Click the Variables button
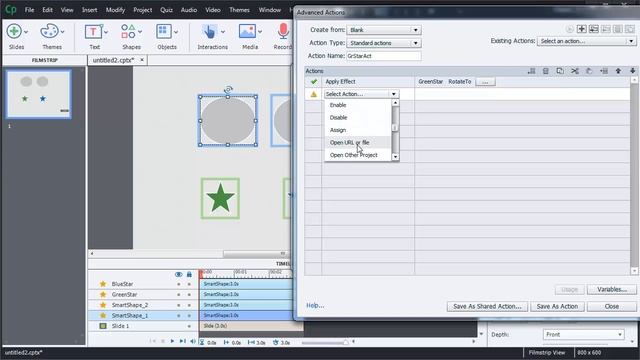This screenshot has width=640, height=360. point(611,289)
